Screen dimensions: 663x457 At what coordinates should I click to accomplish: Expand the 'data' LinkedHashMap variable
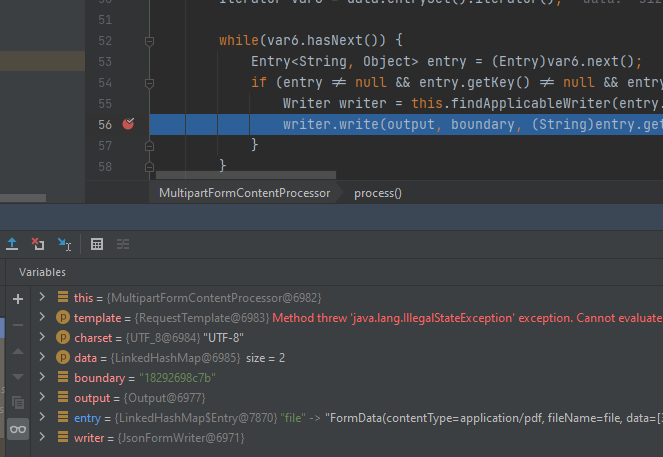(x=42, y=357)
